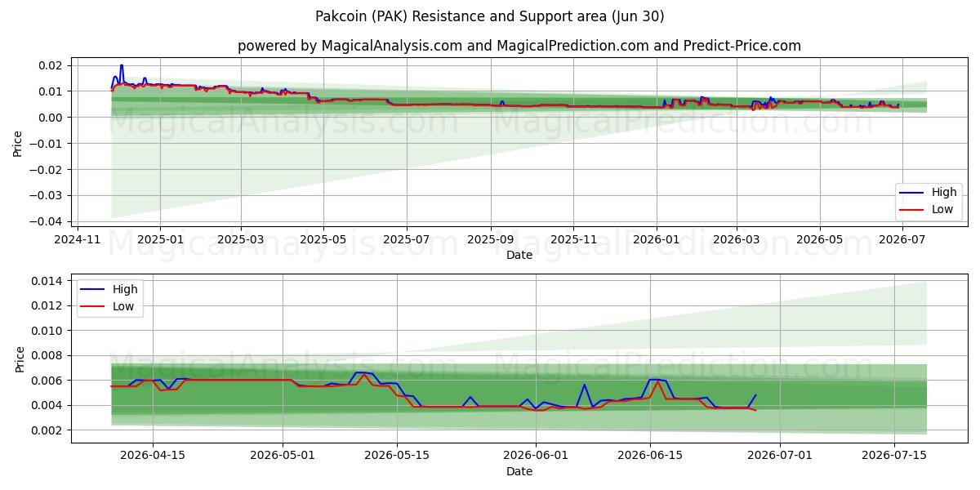Click the '2025-03' tick label
Image resolution: width=980 pixels, height=490 pixels.
tap(241, 239)
